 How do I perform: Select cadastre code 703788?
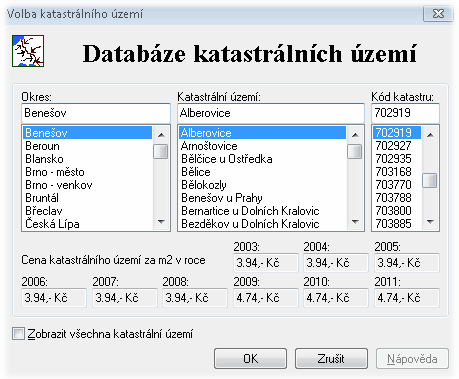coord(397,198)
